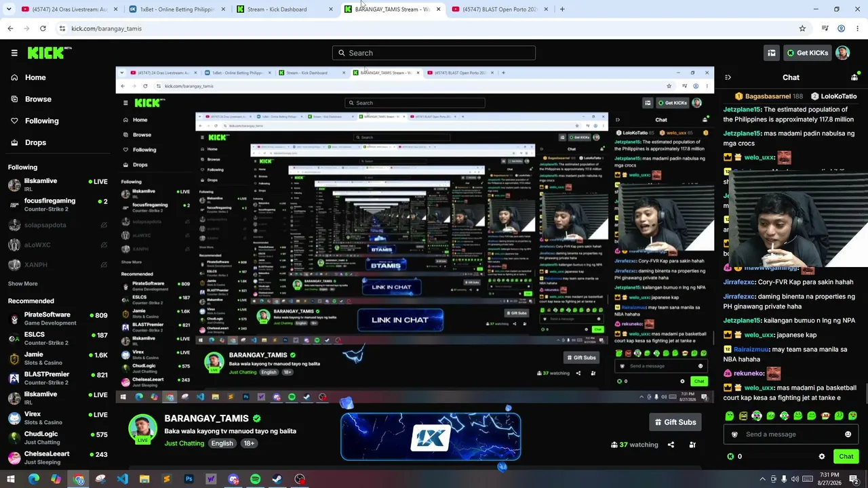Screen dimensions: 868x488
Task: Open ESLCS recommended channel
Action: click(58, 338)
